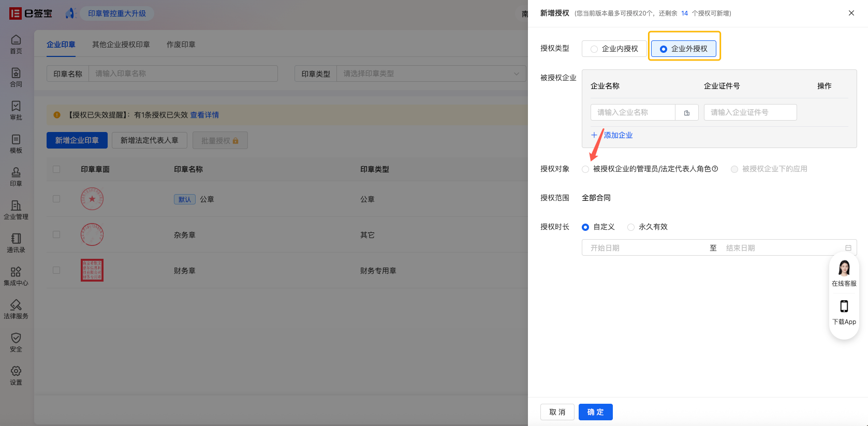Tick the checkbox for 财务章 row
This screenshot has height=426, width=868.
(x=56, y=270)
